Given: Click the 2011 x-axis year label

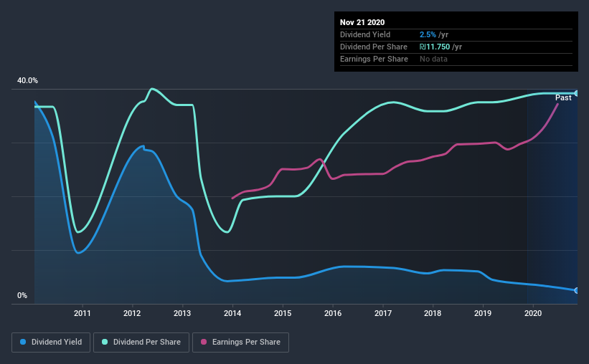Looking at the screenshot, I should [x=83, y=313].
